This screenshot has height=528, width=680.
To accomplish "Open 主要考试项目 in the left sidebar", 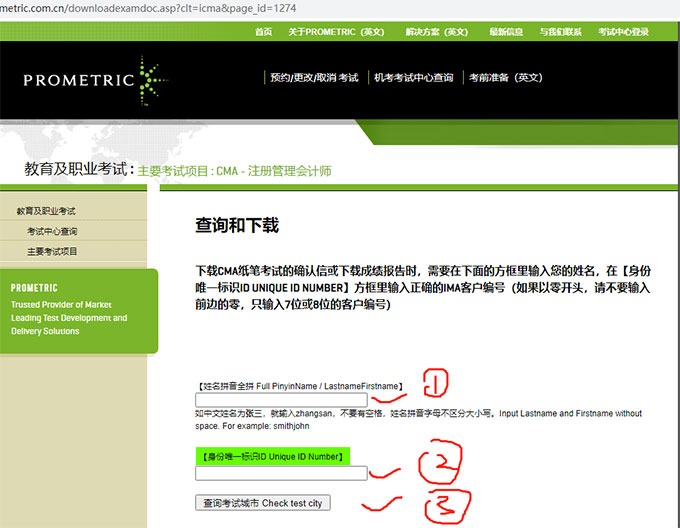I will (52, 251).
